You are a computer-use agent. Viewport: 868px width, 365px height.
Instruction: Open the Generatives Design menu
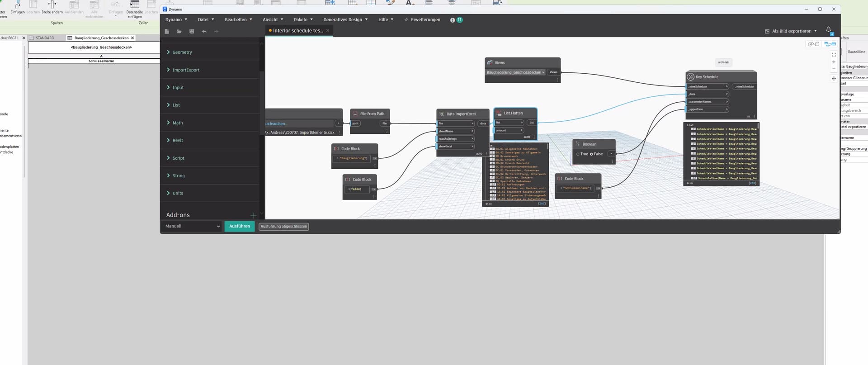(x=345, y=20)
